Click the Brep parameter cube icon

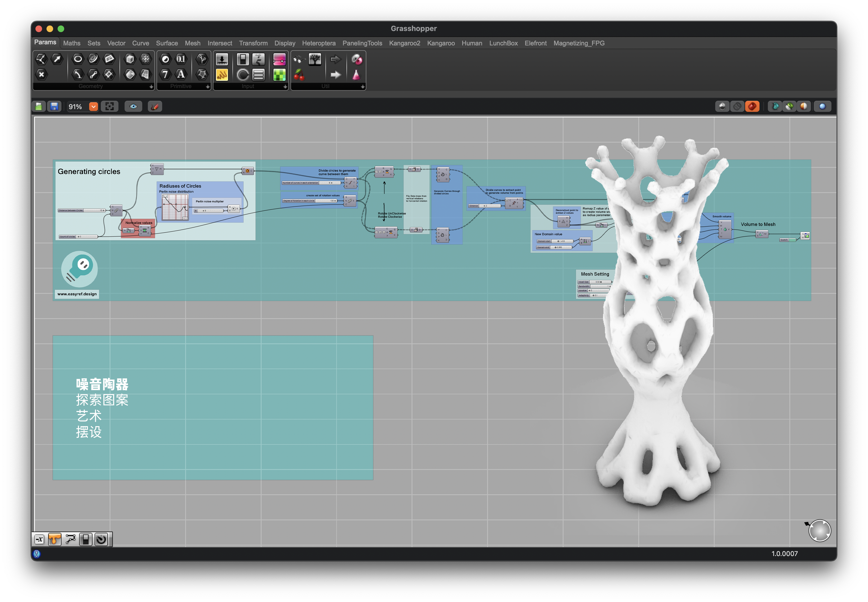pyautogui.click(x=130, y=59)
